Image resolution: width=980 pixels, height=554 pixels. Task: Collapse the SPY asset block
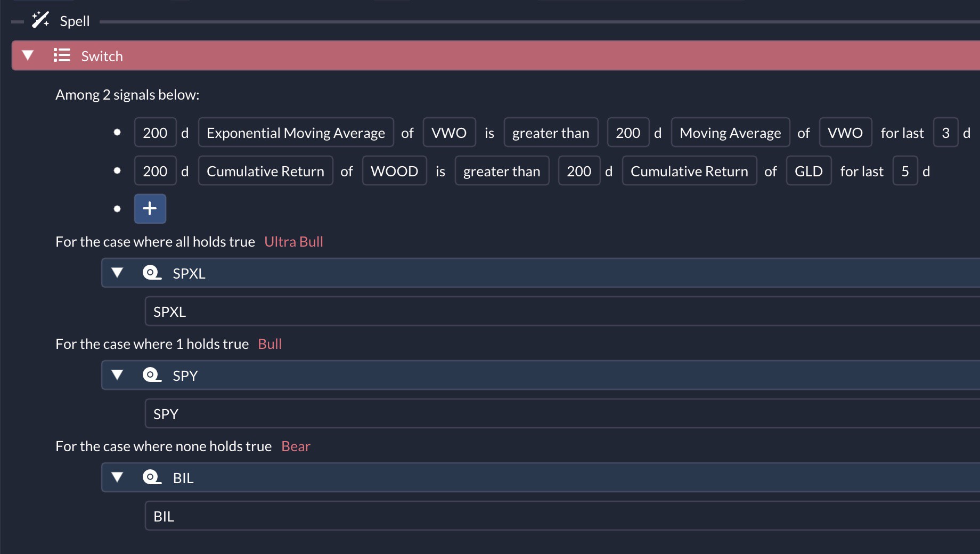pos(117,375)
